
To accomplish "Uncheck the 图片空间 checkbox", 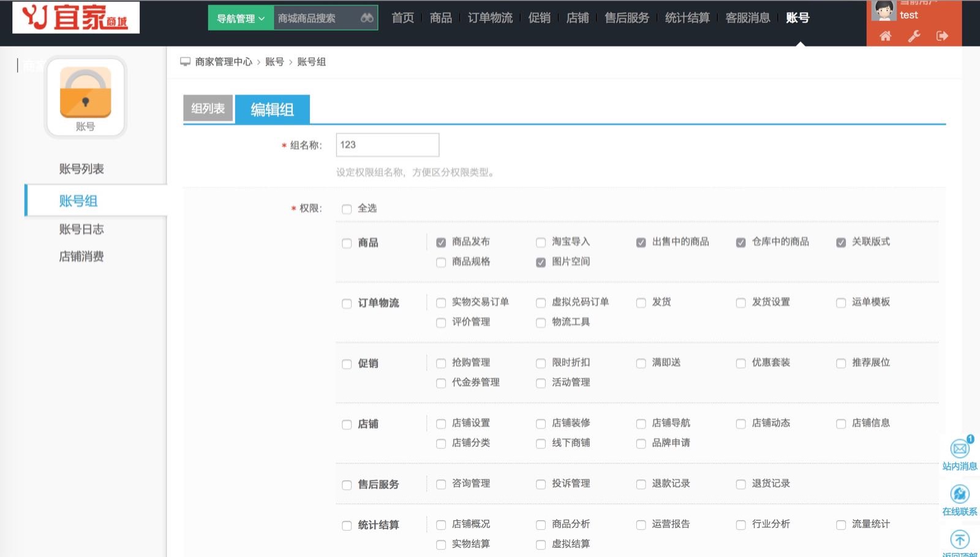I will pyautogui.click(x=541, y=262).
